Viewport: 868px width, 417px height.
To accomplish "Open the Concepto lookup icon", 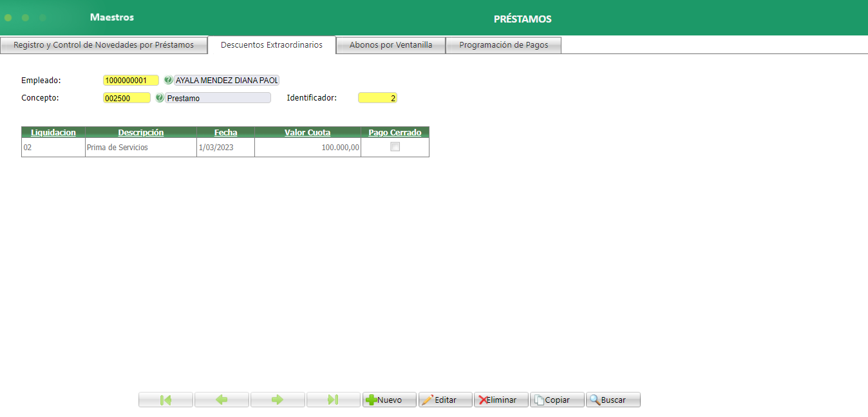I will 160,97.
